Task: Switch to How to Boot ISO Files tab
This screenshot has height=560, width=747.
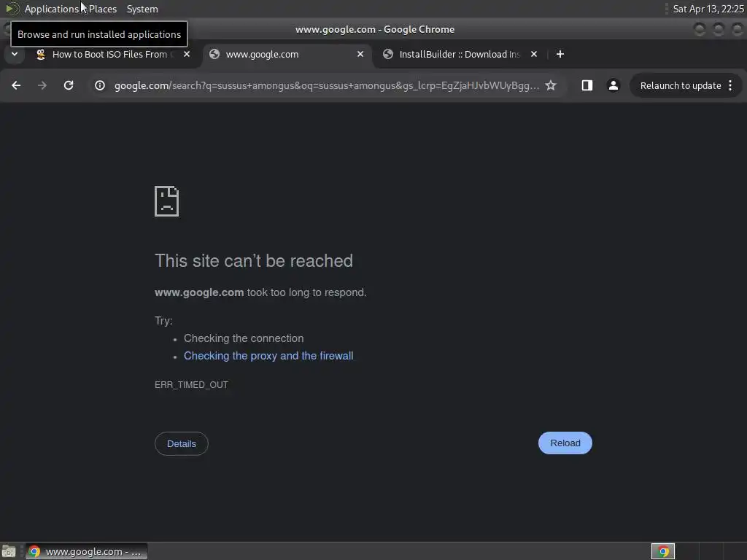Action: point(113,54)
